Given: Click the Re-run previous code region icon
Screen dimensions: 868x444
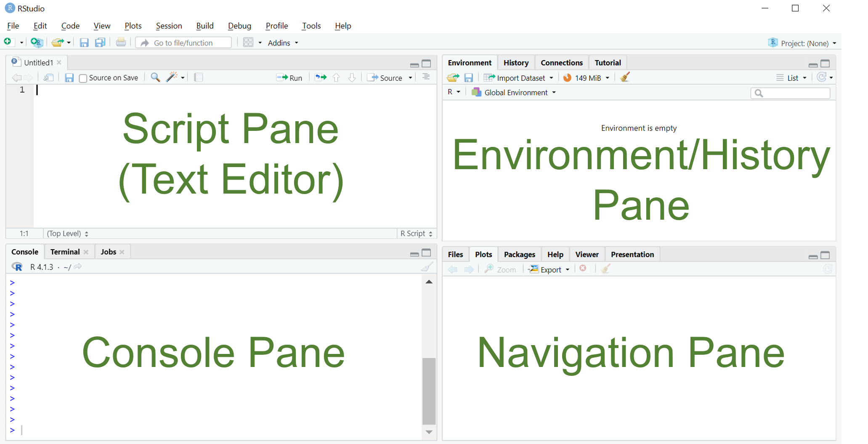Looking at the screenshot, I should click(321, 77).
